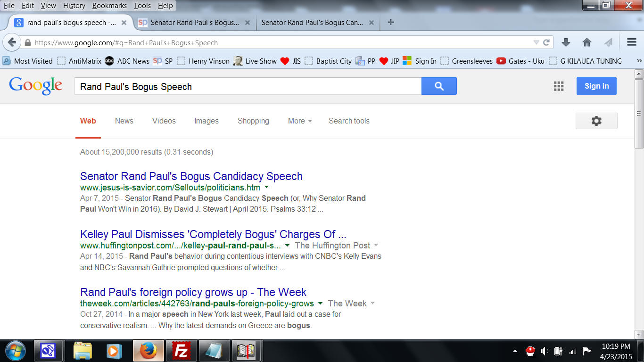Show hidden tray icons arrow
Image resolution: width=644 pixels, height=362 pixels.
[515, 351]
